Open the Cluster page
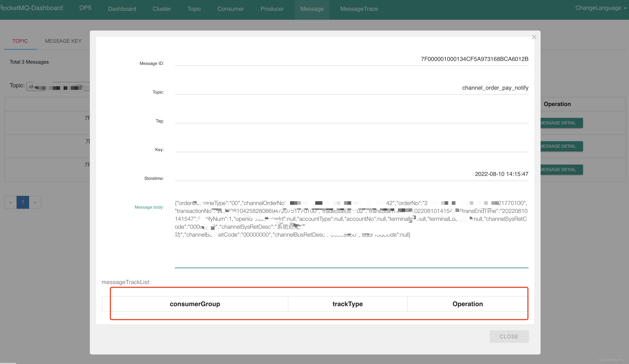The height and width of the screenshot is (364, 629). coord(162,9)
